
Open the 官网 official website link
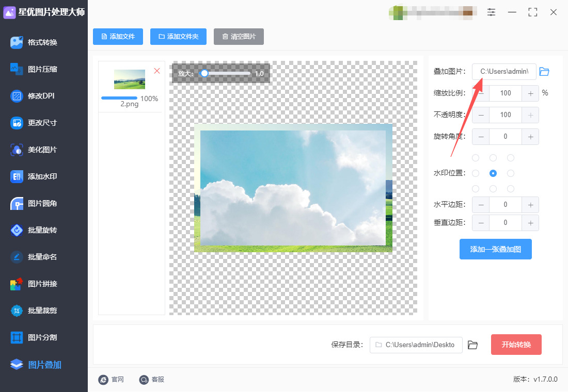point(111,379)
